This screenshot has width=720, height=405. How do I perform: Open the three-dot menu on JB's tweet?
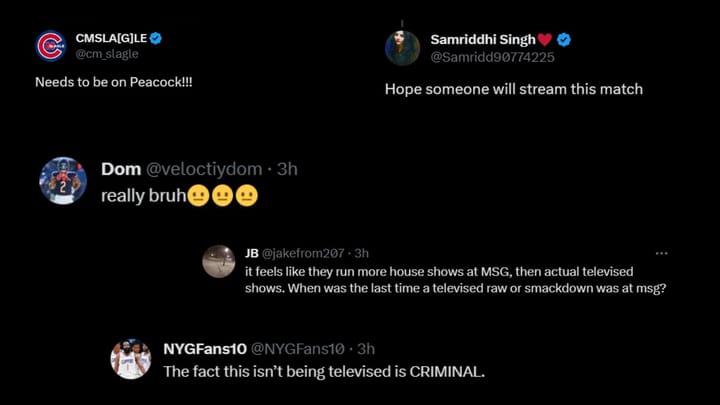click(661, 253)
